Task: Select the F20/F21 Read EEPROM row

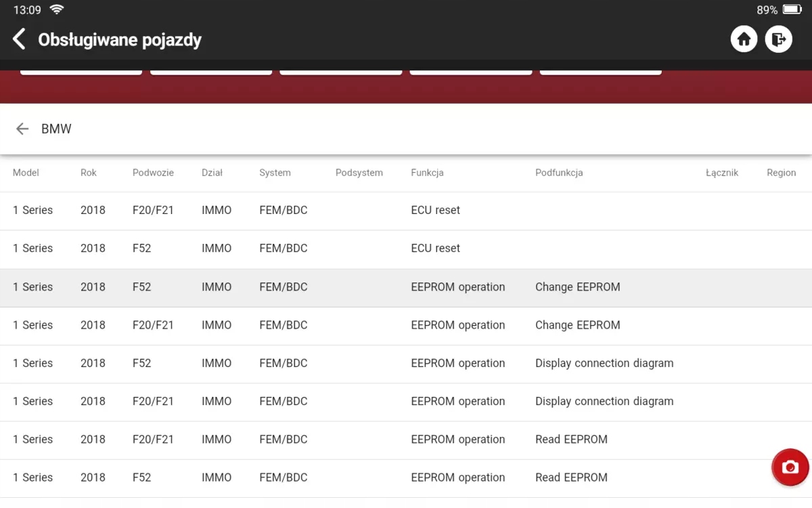Action: pyautogui.click(x=406, y=439)
